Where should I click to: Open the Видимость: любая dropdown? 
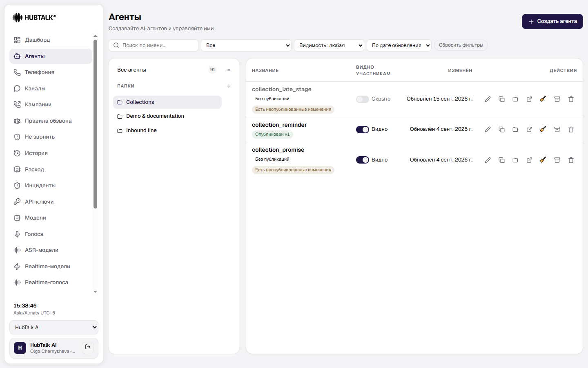tap(329, 45)
